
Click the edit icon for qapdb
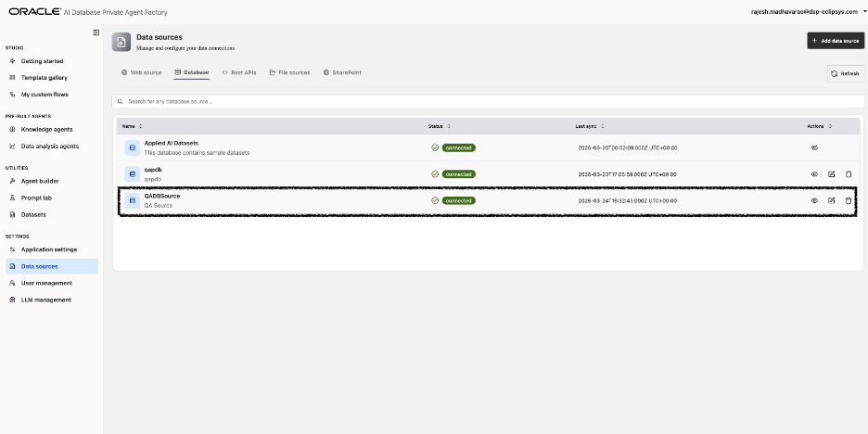pos(831,174)
